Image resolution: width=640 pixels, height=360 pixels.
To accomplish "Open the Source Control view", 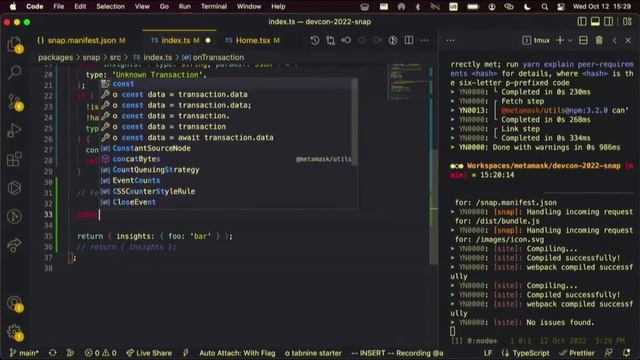I will pyautogui.click(x=15, y=102).
